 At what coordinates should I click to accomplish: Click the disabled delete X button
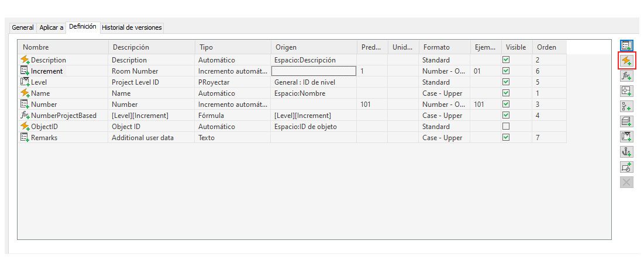coord(626,182)
